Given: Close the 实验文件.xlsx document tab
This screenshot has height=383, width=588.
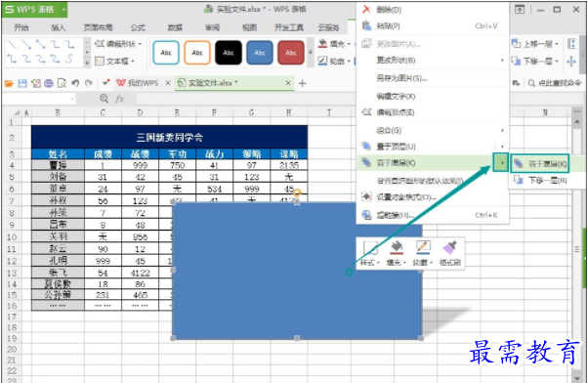Looking at the screenshot, I should 288,83.
